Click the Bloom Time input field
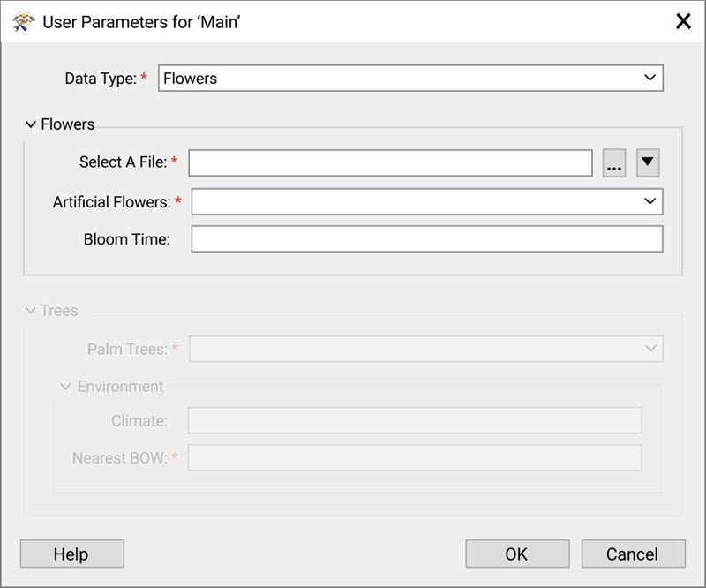Screen dimensions: 706x588 pyautogui.click(x=427, y=238)
